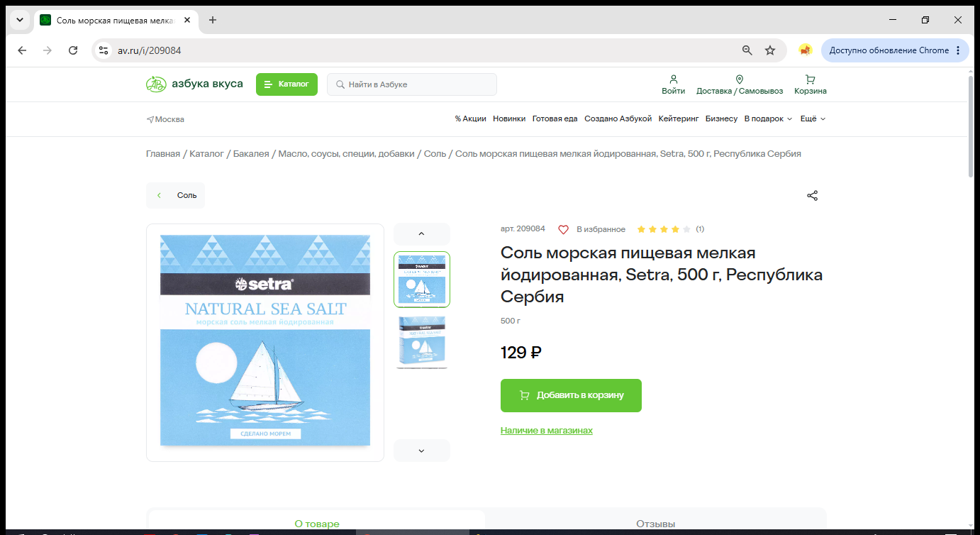Expand the Ещё dropdown menu
The height and width of the screenshot is (535, 980).
(813, 118)
